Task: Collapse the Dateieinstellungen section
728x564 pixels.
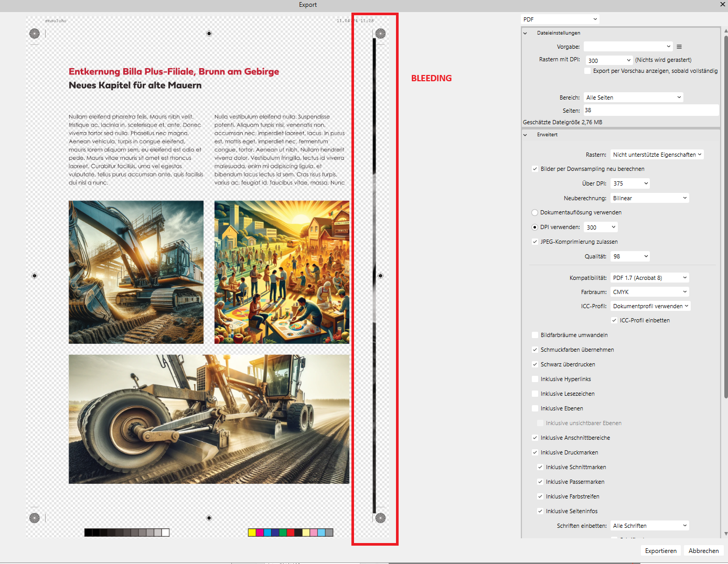Action: tap(524, 32)
